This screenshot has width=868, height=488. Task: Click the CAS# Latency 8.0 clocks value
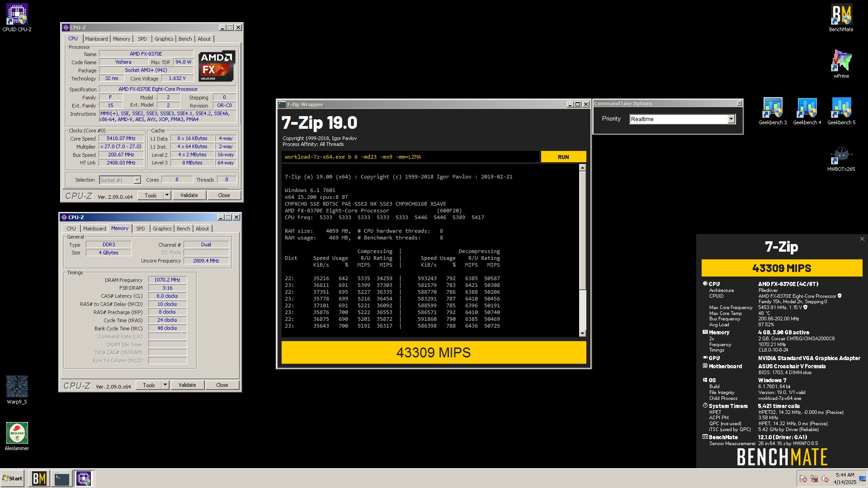(x=167, y=296)
